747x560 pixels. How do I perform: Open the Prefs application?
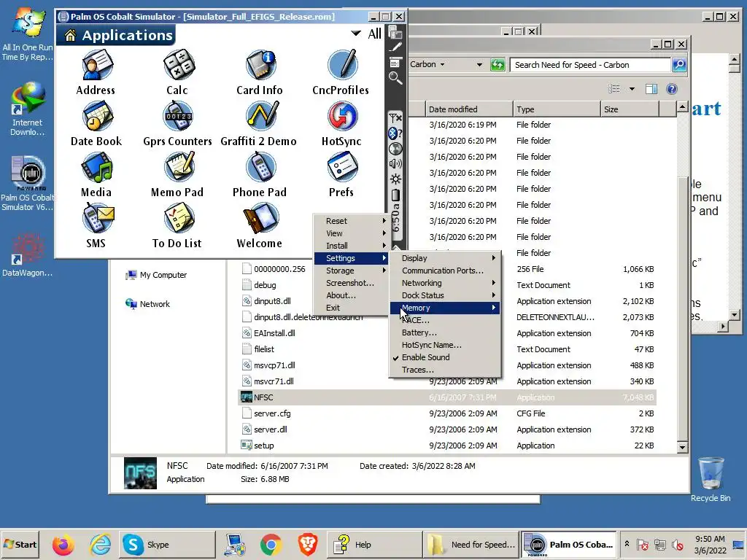[341, 175]
